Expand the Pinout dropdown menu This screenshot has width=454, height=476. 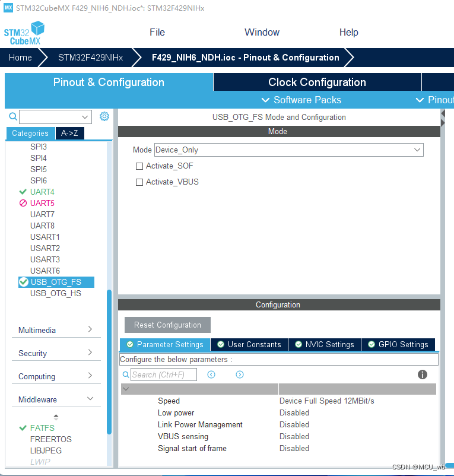point(434,100)
